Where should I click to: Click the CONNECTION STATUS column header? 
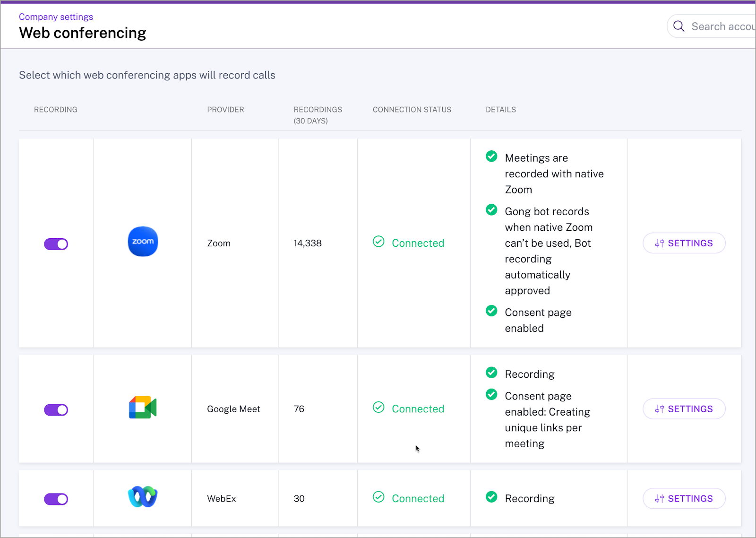(412, 110)
